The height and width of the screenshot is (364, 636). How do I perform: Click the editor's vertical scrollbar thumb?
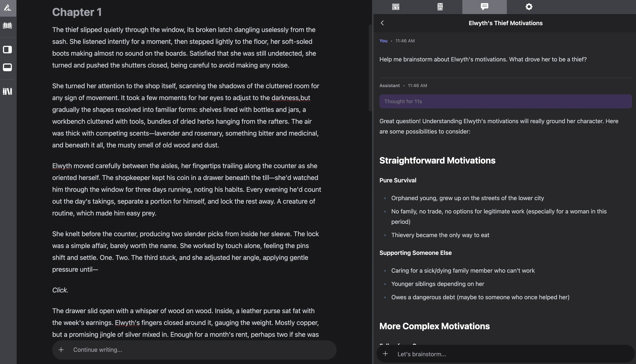[x=370, y=68]
